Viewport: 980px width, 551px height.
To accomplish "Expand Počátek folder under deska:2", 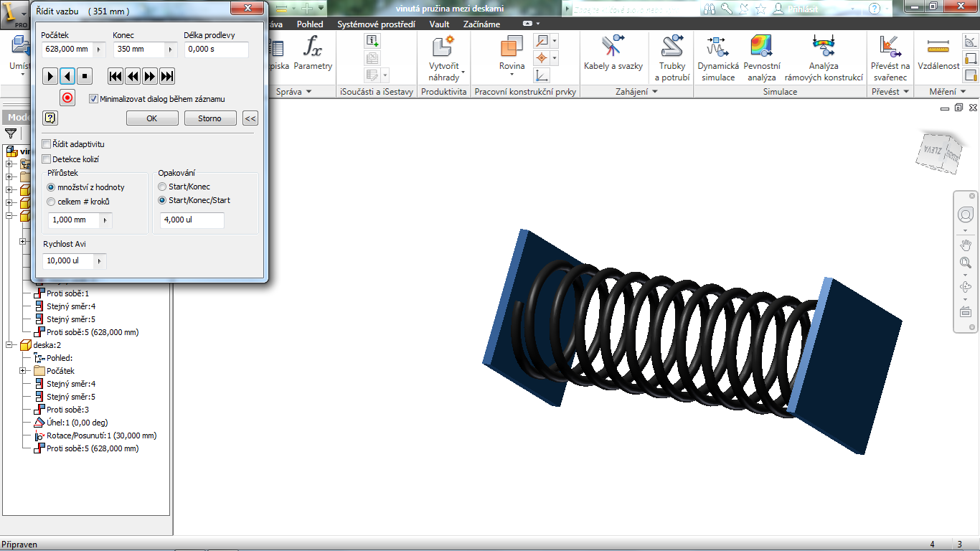I will click(23, 371).
